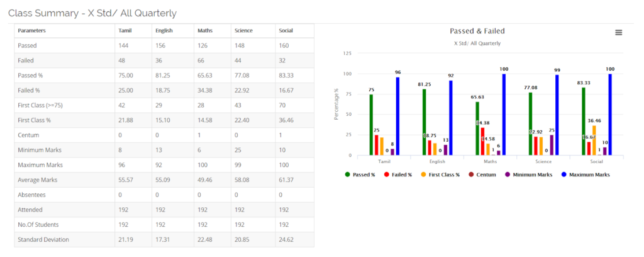The height and width of the screenshot is (257, 644).
Task: Select the Standard Deviation row label
Action: point(43,239)
